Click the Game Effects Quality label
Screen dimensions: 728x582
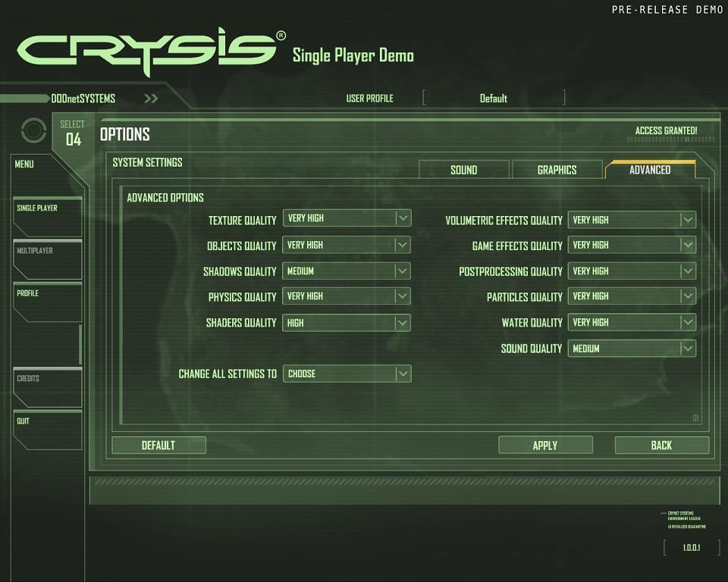pyautogui.click(x=517, y=246)
